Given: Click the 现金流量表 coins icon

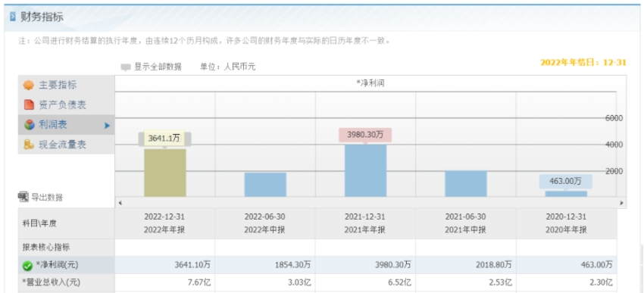Looking at the screenshot, I should (28, 145).
